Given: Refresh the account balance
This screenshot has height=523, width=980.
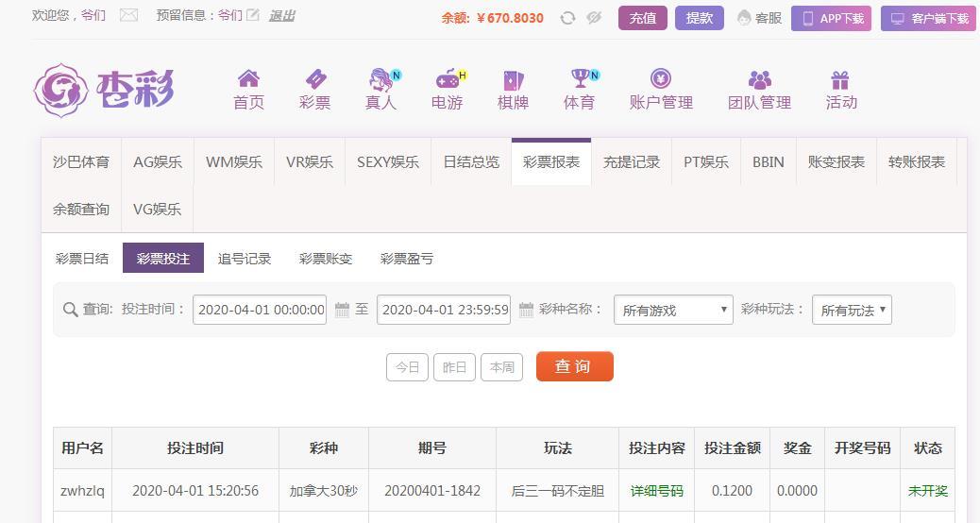Looking at the screenshot, I should click(567, 18).
